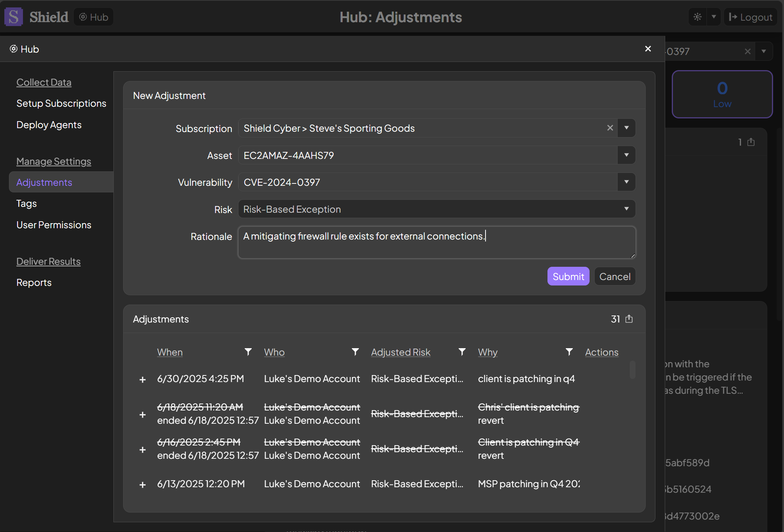Expand the 6/16/2025 2:45 PM row
This screenshot has width=784, height=532.
[x=143, y=449]
